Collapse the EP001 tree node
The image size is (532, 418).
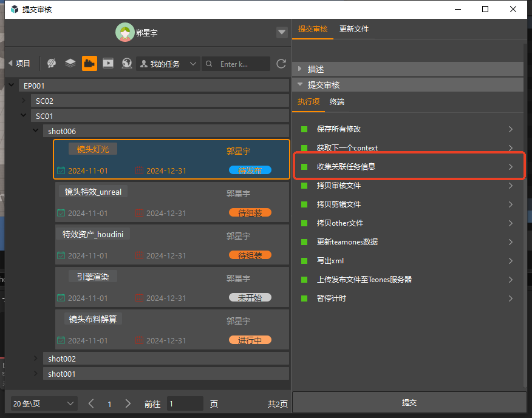pos(11,85)
